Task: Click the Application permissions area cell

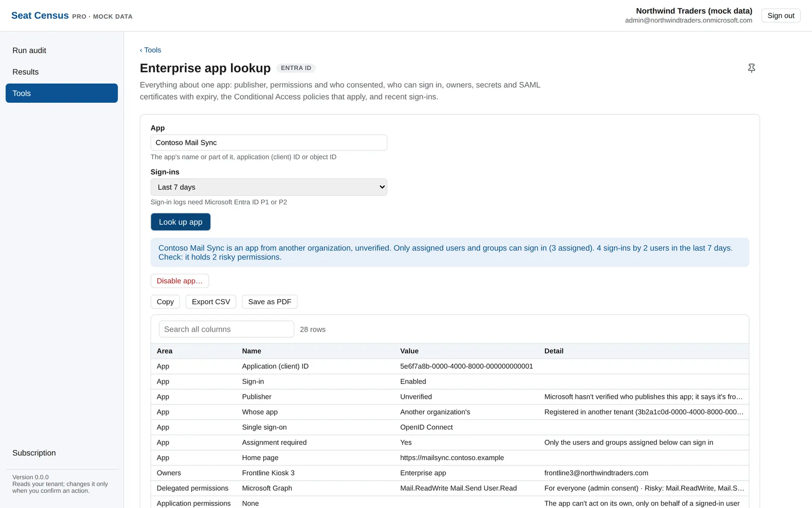Action: [193, 503]
